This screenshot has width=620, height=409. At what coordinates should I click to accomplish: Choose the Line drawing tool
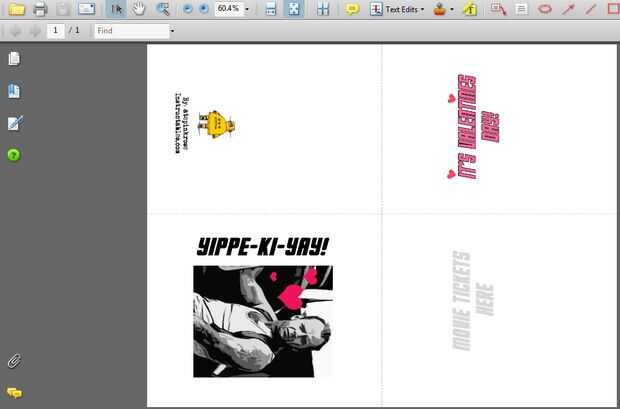click(x=591, y=8)
